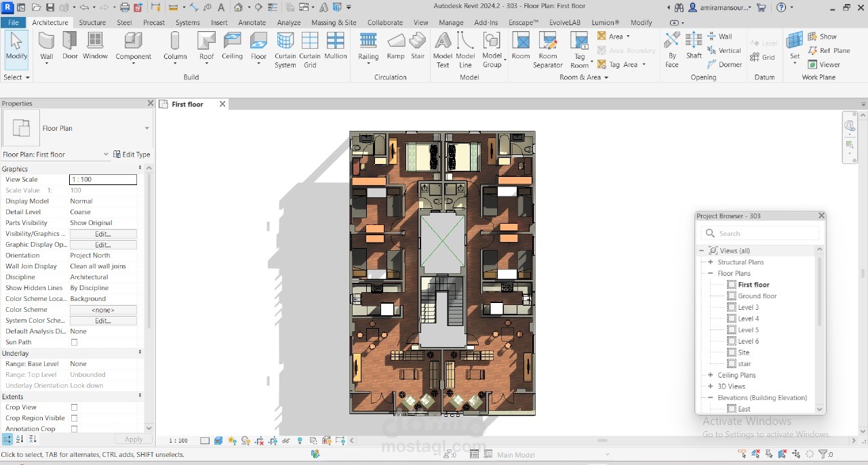This screenshot has height=465, width=868.
Task: Click the Model Text tool
Action: tap(442, 50)
